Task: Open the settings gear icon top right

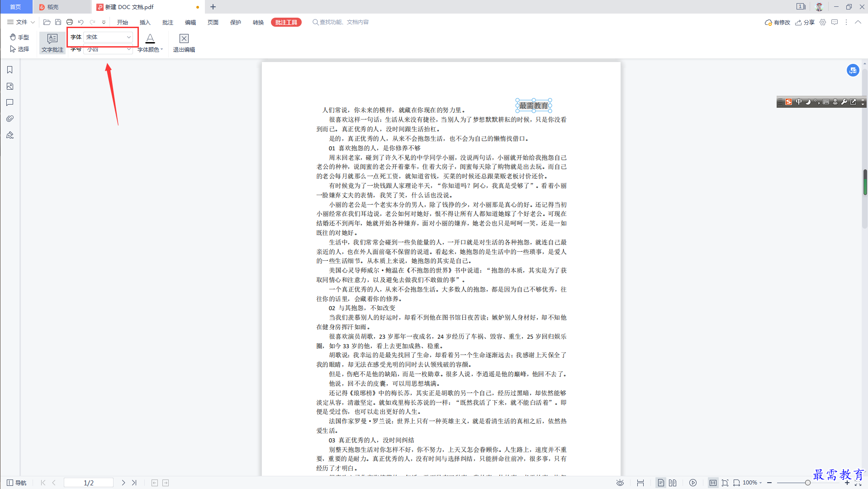Action: coord(823,22)
